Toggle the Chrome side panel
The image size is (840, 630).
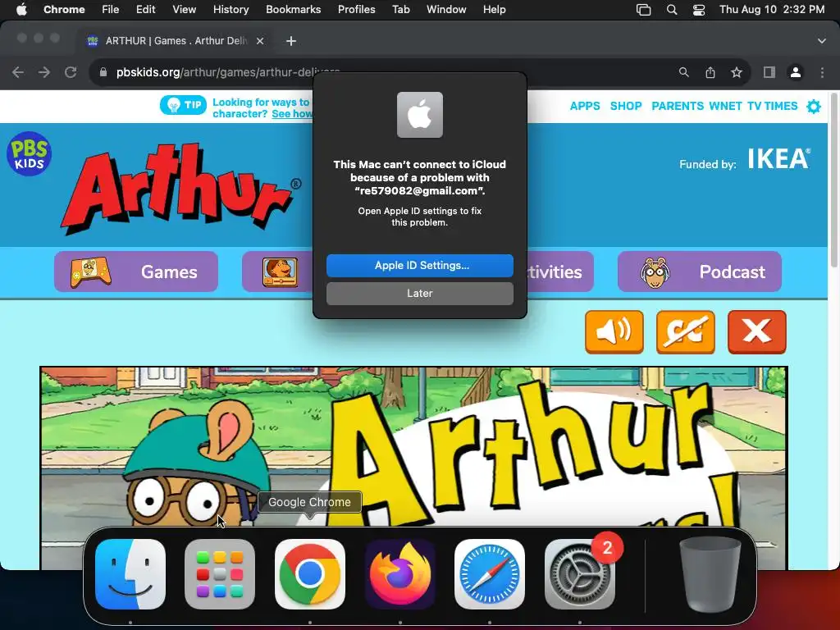click(x=769, y=72)
